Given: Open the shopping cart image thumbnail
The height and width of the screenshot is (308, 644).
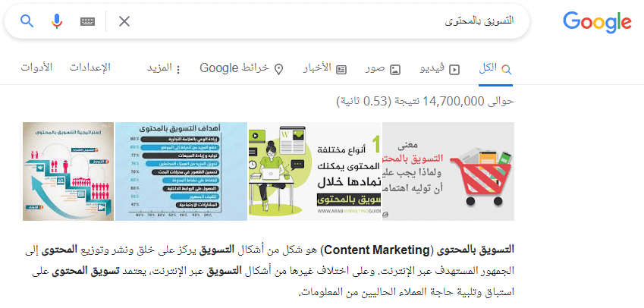Looking at the screenshot, I should (448, 171).
